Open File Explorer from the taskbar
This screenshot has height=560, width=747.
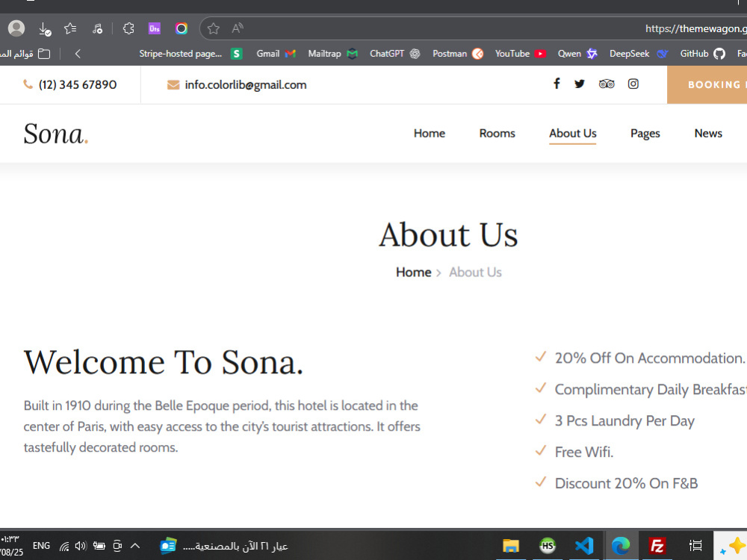(x=511, y=546)
